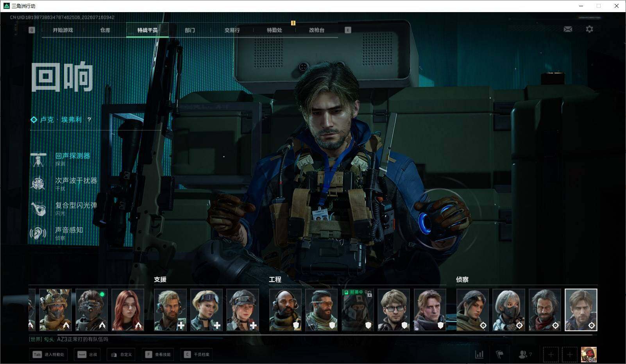The width and height of the screenshot is (626, 364).
Task: Select the long brown-haired male engineer operator
Action: click(430, 310)
